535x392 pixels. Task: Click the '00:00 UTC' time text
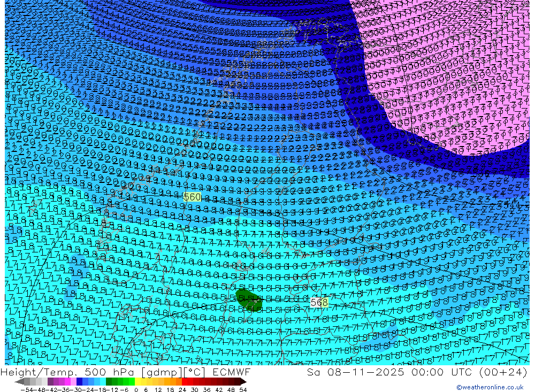tap(442, 372)
